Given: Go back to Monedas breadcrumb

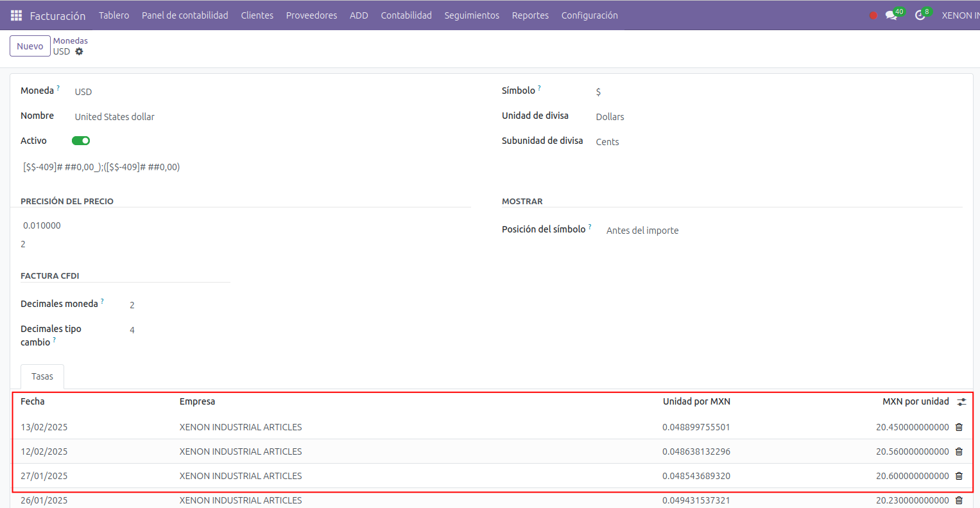Looking at the screenshot, I should coord(71,40).
